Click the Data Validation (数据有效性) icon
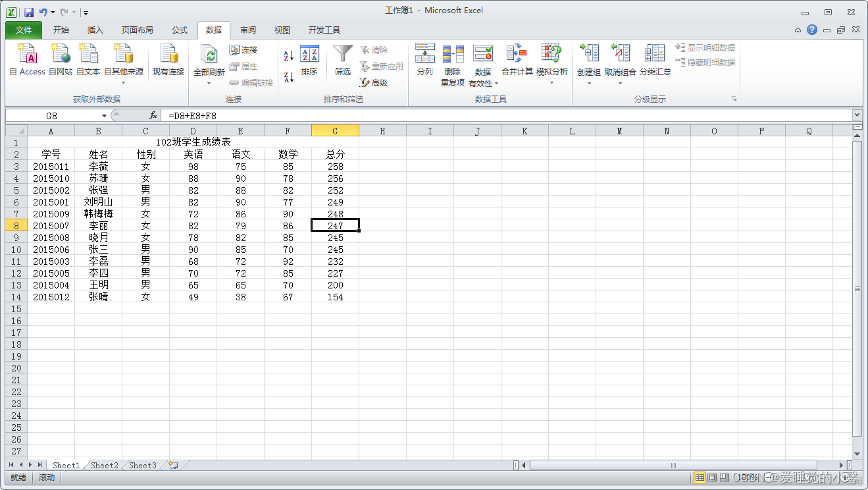The image size is (868, 490). pos(483,54)
